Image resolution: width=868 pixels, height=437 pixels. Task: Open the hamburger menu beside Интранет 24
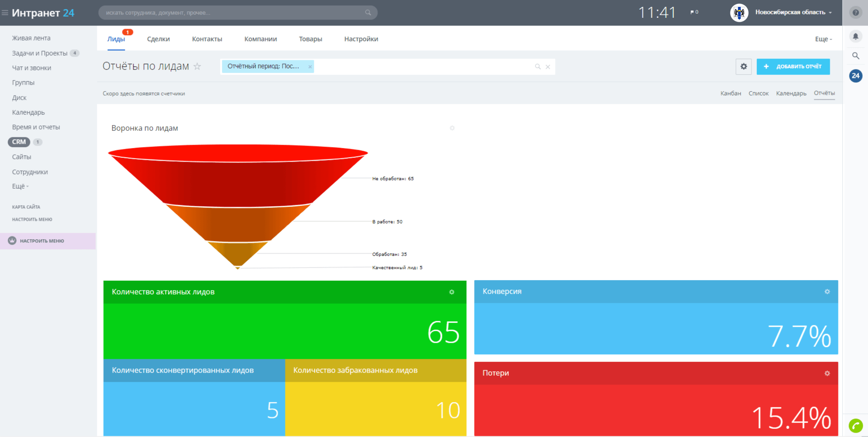5,13
